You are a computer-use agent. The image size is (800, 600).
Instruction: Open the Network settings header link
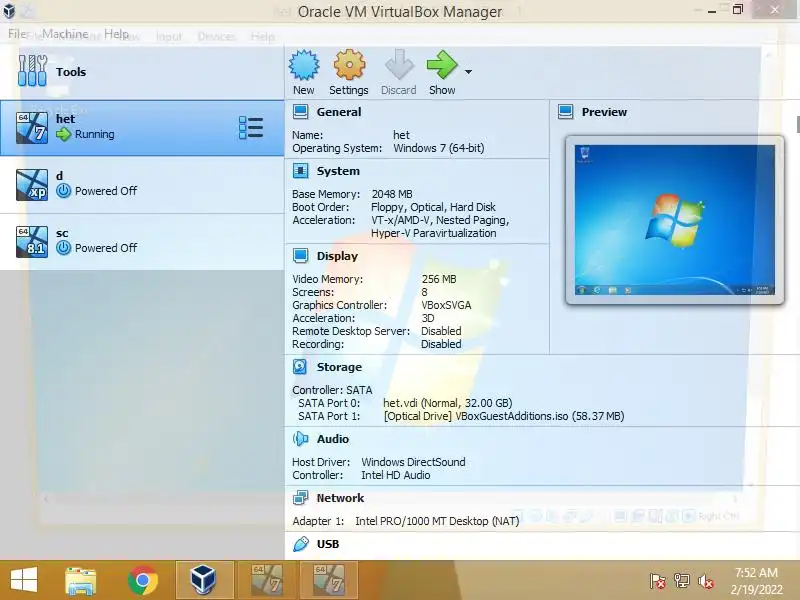point(340,497)
